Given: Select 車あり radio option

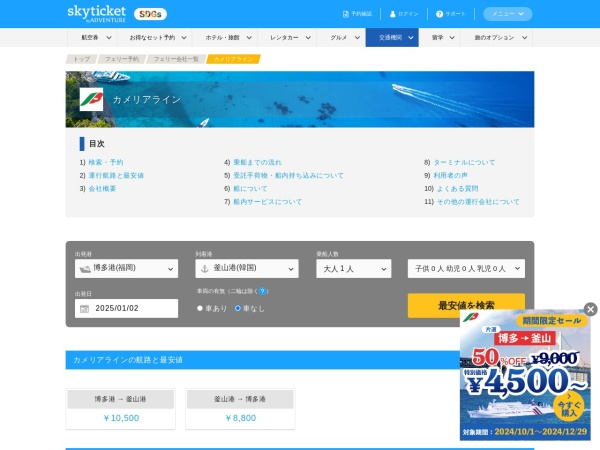Looking at the screenshot, I should 200,308.
